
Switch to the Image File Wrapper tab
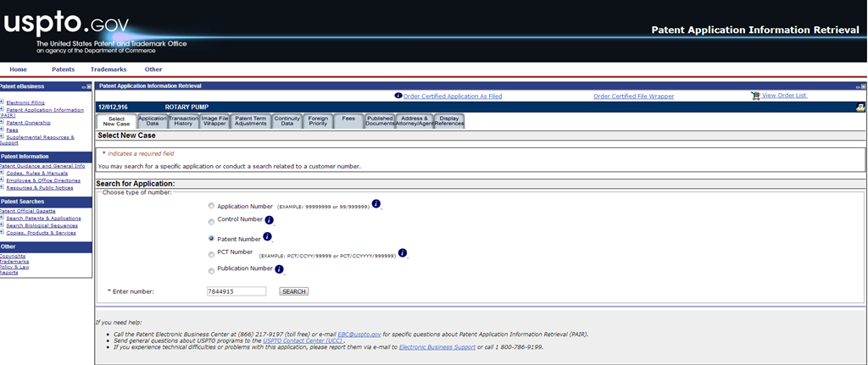214,121
